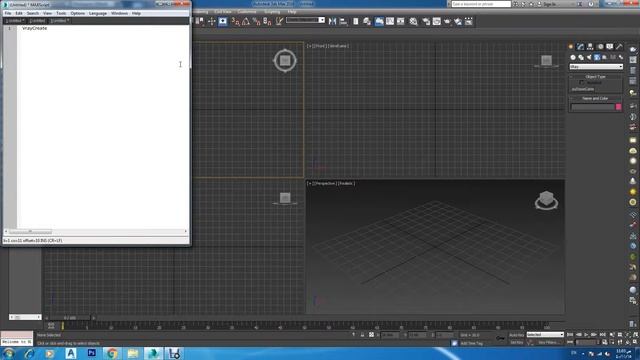
Task: Click the Set Key button
Action: (516, 342)
